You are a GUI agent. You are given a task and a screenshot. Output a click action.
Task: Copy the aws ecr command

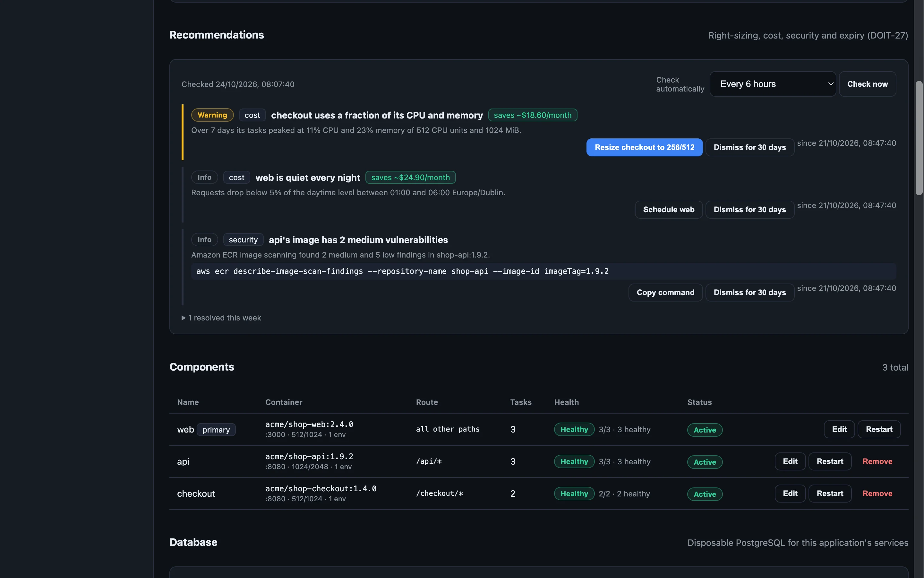tap(665, 293)
